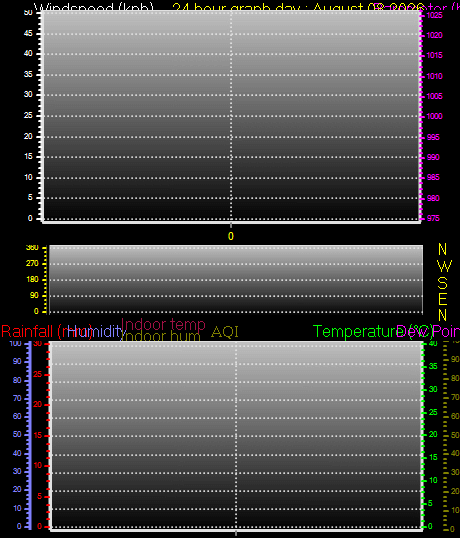Select barometer axis value 995
The width and height of the screenshot is (460, 538).
coord(433,137)
